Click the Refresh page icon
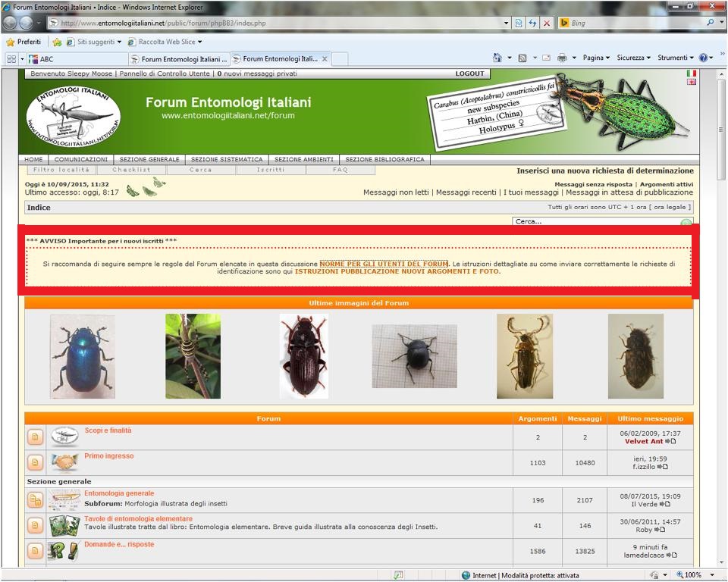Image resolution: width=728 pixels, height=582 pixels. [532, 23]
